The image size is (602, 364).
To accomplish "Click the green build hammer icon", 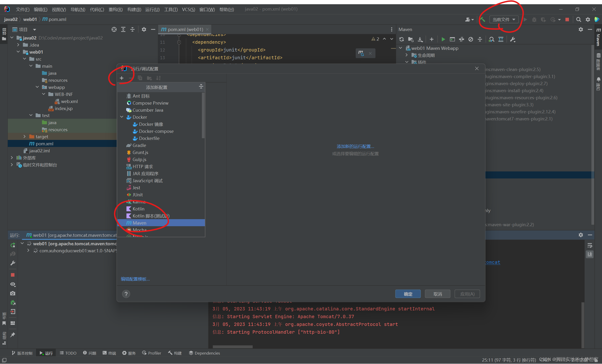I will tap(483, 19).
